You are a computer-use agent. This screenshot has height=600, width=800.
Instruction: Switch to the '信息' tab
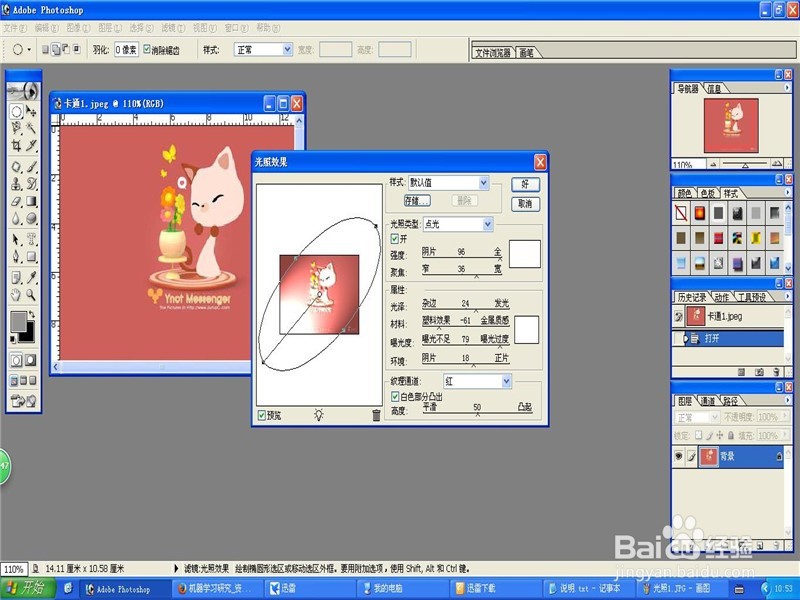pos(714,89)
